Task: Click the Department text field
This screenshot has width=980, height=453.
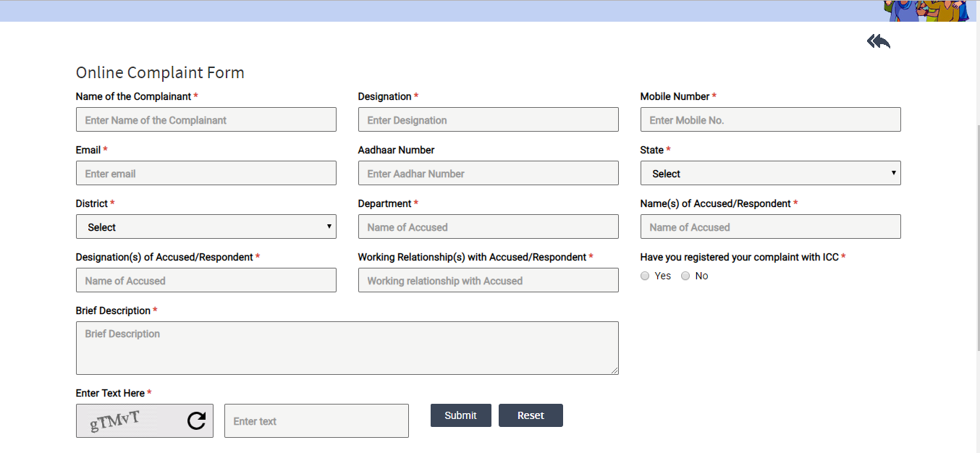Action: pyautogui.click(x=488, y=227)
